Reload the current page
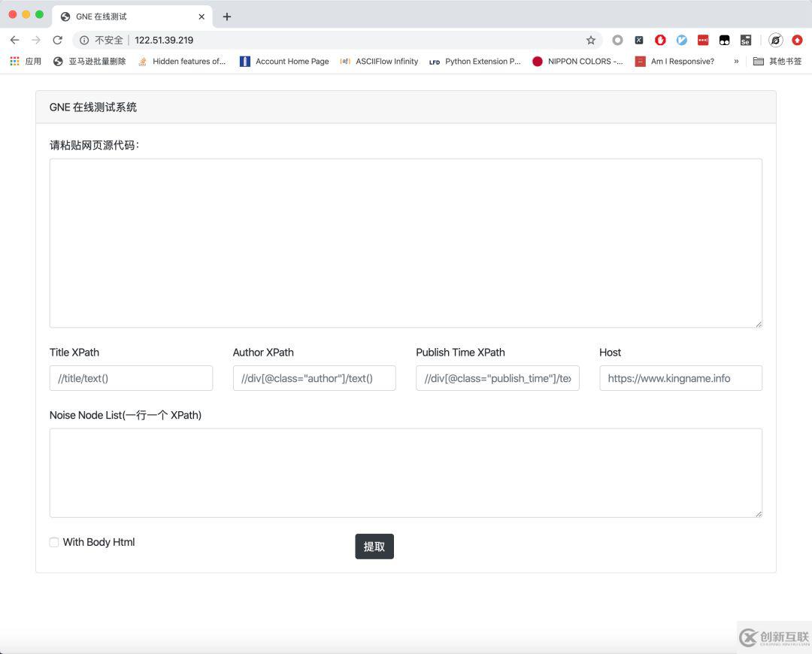Image resolution: width=812 pixels, height=654 pixels. pyautogui.click(x=57, y=40)
